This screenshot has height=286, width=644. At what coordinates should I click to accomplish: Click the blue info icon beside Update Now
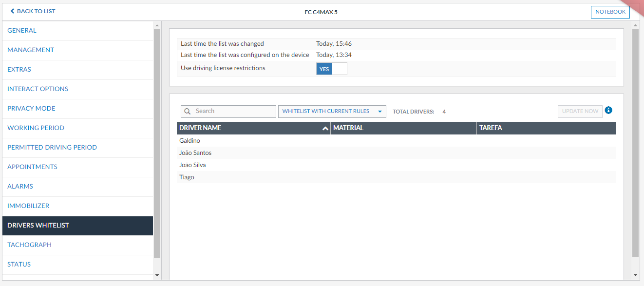pos(608,111)
